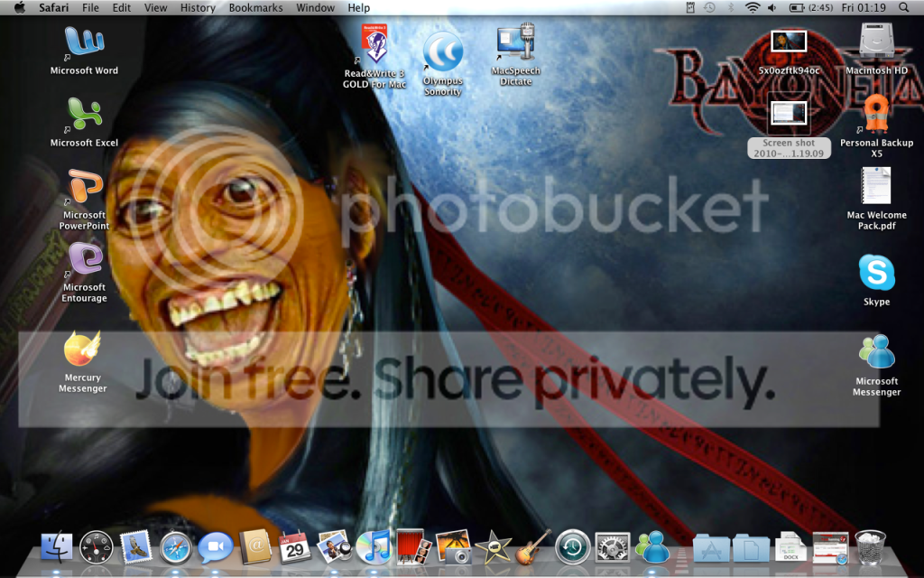Select the Skype desktop icon
This screenshot has height=578, width=924.
pyautogui.click(x=876, y=273)
